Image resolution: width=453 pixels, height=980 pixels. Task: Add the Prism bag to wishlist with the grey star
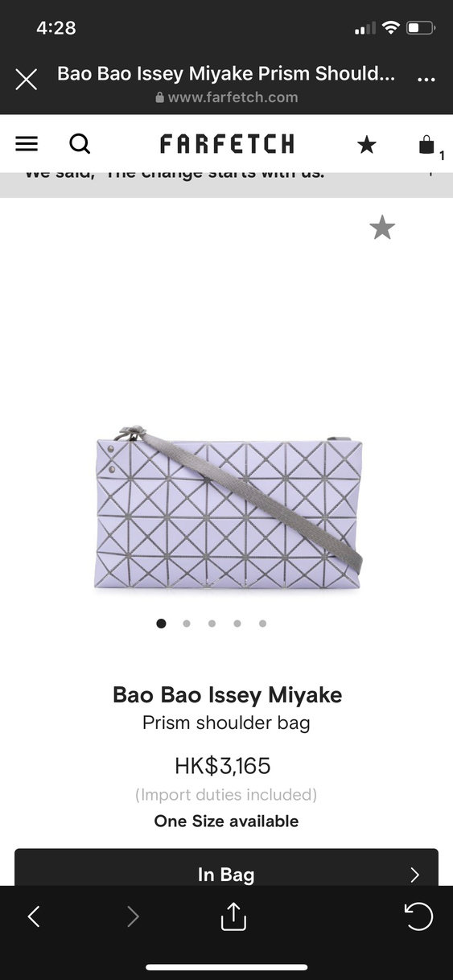pos(382,228)
